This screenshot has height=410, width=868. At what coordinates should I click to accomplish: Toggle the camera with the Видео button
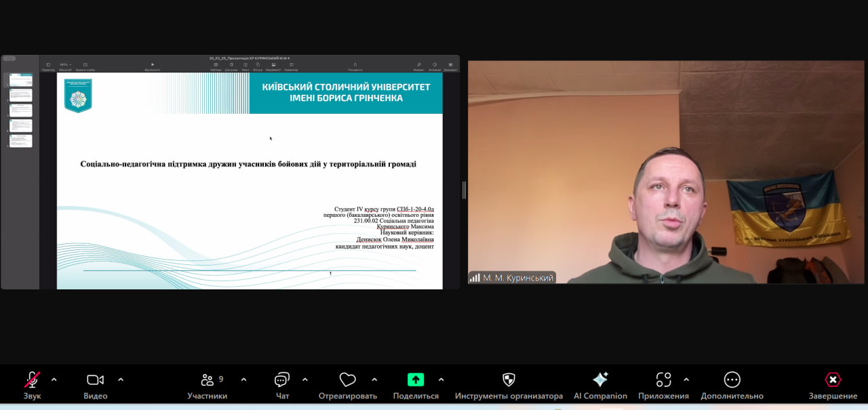[x=95, y=380]
